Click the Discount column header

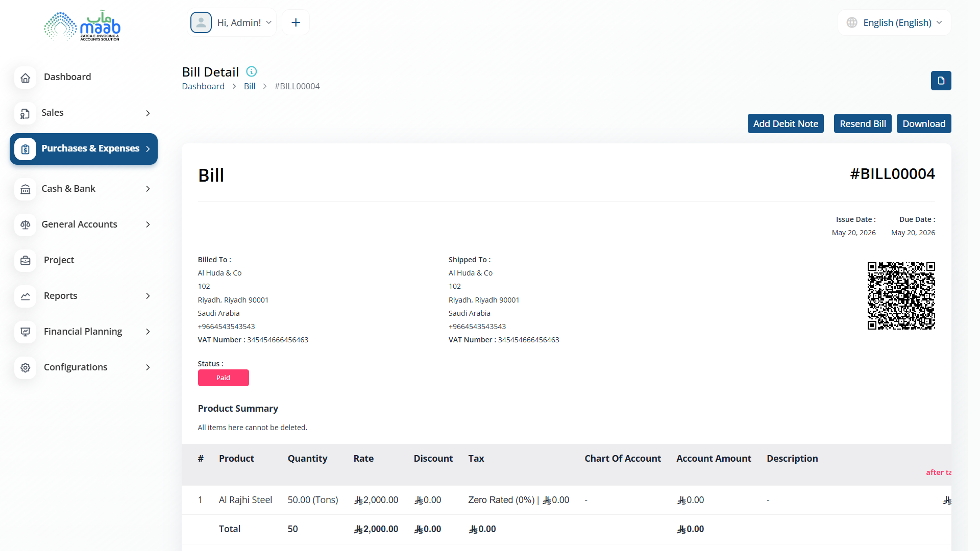click(x=433, y=458)
